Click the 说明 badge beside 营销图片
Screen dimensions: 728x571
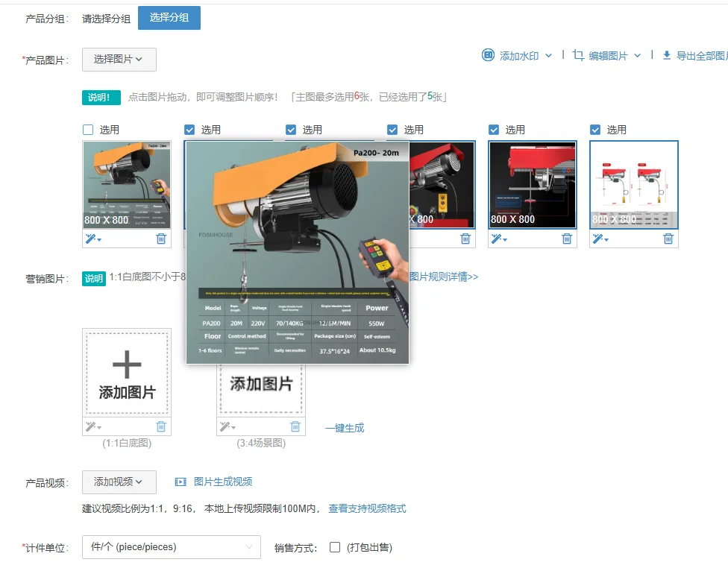coord(94,278)
